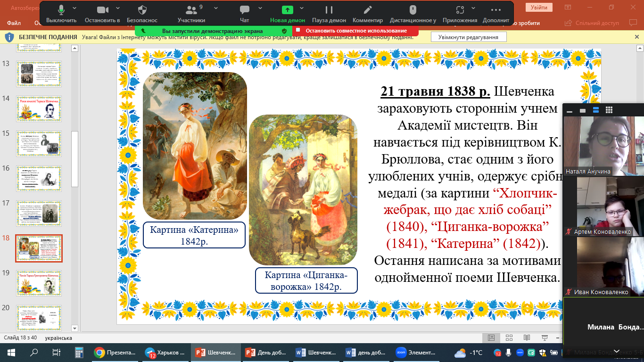The width and height of the screenshot is (644, 362).
Task: Click Артем Коноваленко video tile
Action: pos(604,206)
